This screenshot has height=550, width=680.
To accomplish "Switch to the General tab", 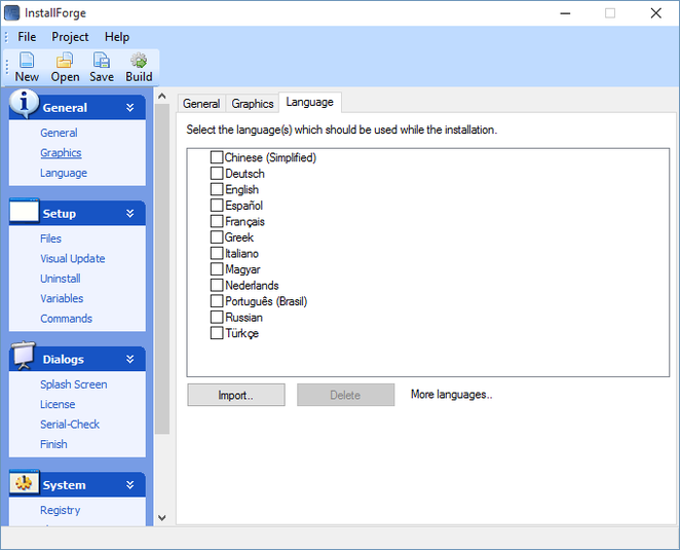I will click(201, 104).
